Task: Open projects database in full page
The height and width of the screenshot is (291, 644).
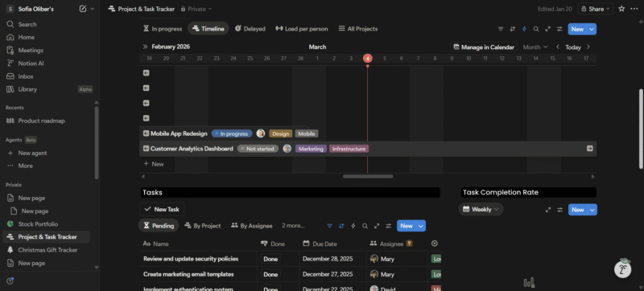Action: point(547,29)
